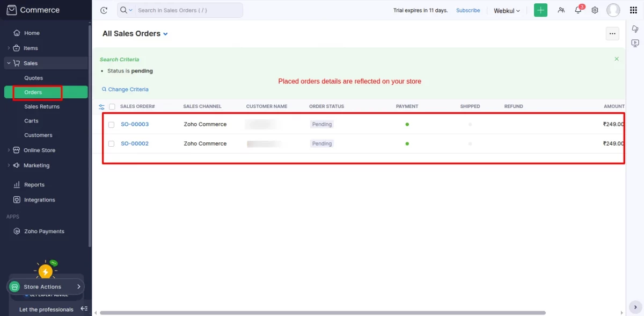Open the video tutorials icon in right rail
Viewport: 644px width, 316px height.
(x=635, y=43)
